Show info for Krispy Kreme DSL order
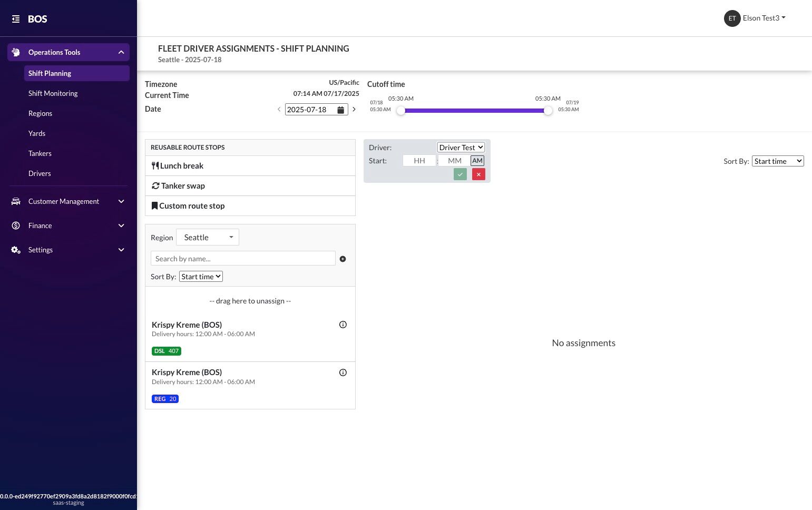This screenshot has width=812, height=510. point(343,325)
